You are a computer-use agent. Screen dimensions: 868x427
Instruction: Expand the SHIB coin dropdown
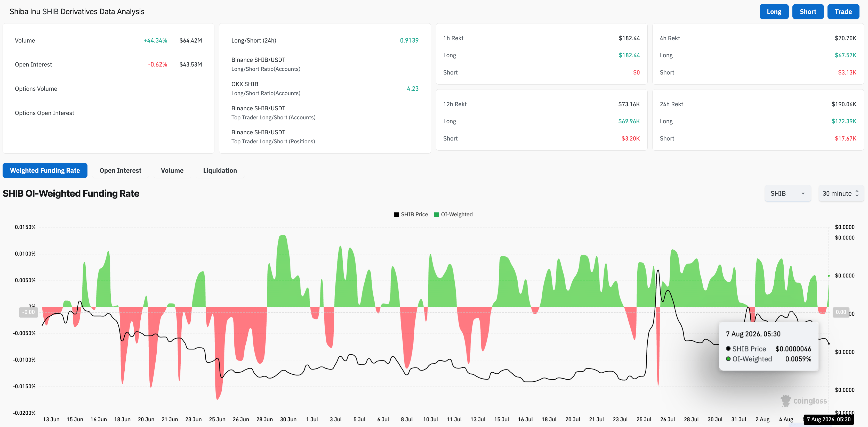787,193
